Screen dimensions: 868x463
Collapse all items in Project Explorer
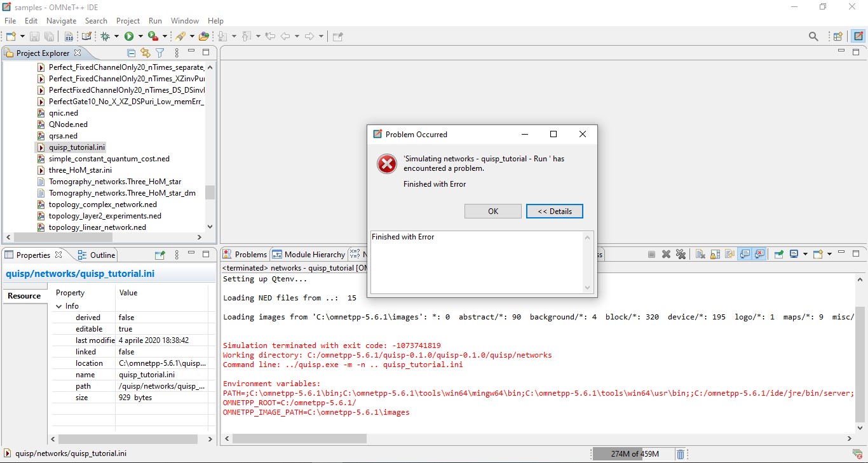[131, 53]
